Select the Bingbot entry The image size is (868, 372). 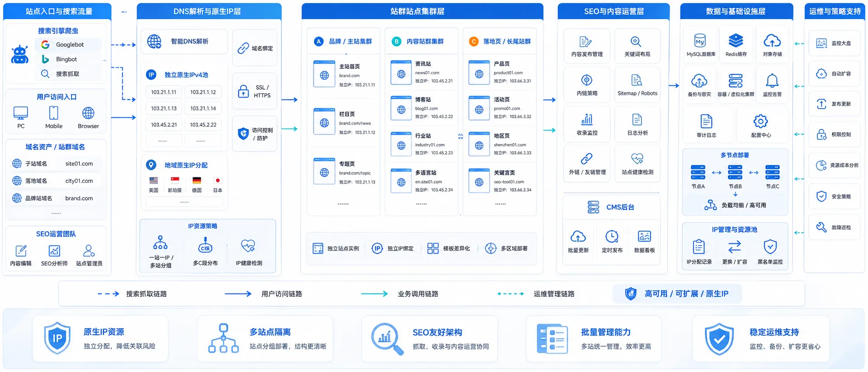[x=68, y=59]
